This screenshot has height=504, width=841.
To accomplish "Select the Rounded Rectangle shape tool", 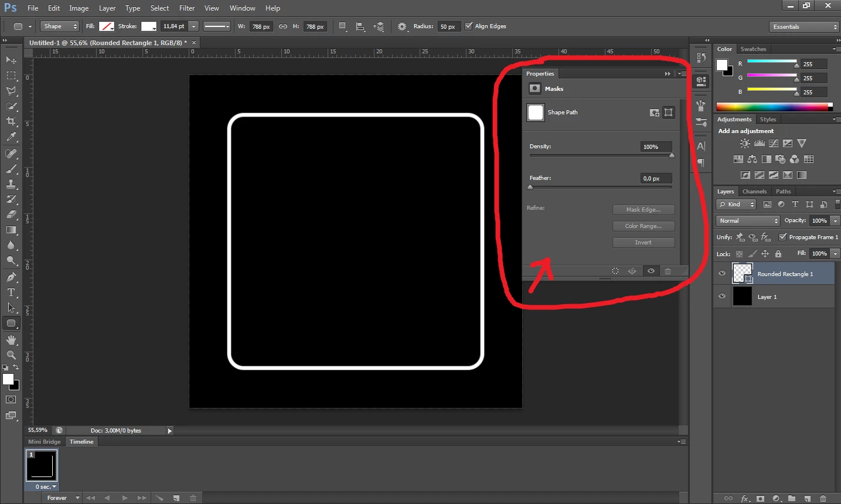I will (x=11, y=323).
